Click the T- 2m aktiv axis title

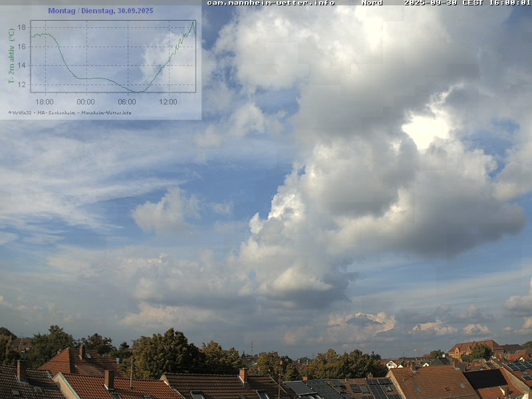(11, 56)
